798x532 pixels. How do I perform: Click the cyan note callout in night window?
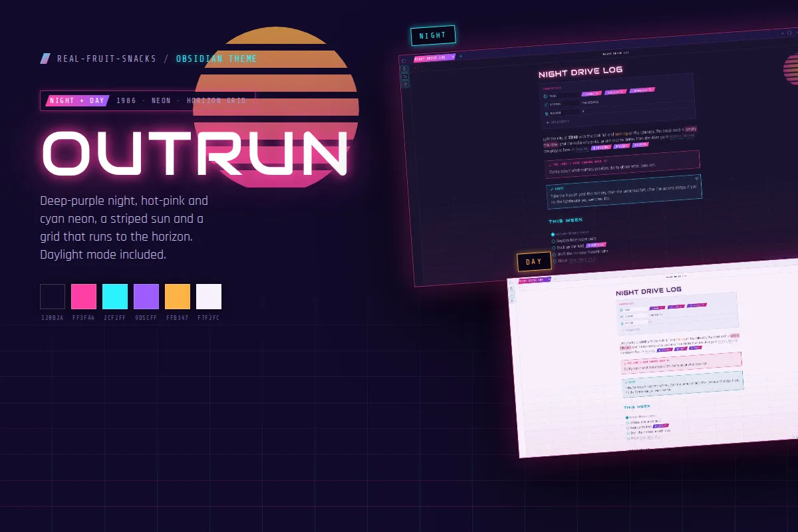(623, 192)
